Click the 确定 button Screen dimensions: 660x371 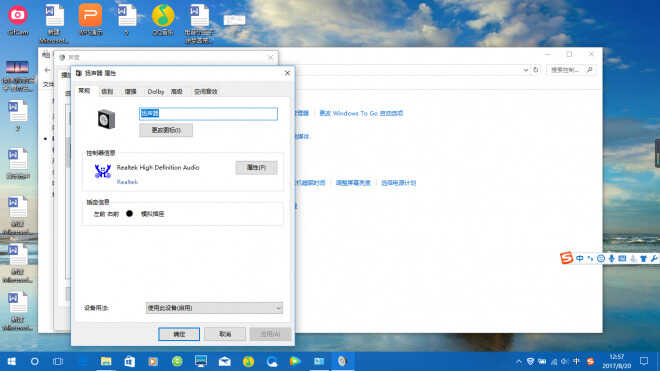coord(179,334)
